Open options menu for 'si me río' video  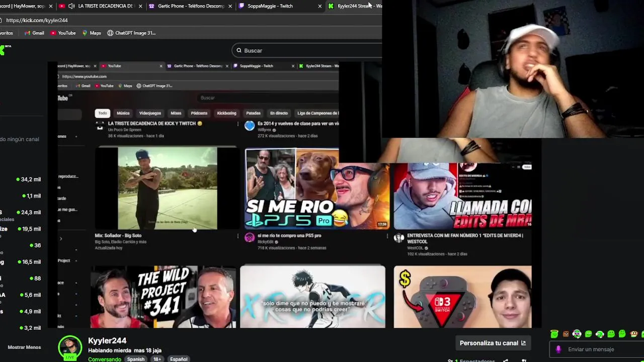(x=387, y=236)
